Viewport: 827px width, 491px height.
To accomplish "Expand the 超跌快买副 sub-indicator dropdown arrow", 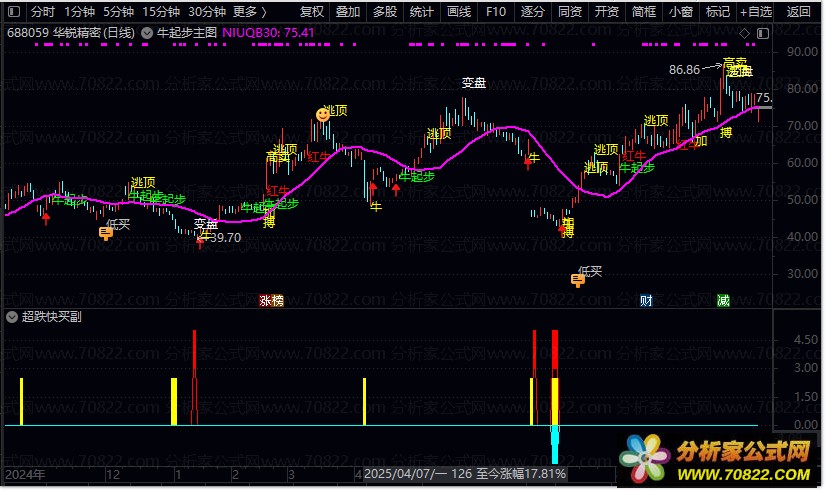I will [12, 317].
